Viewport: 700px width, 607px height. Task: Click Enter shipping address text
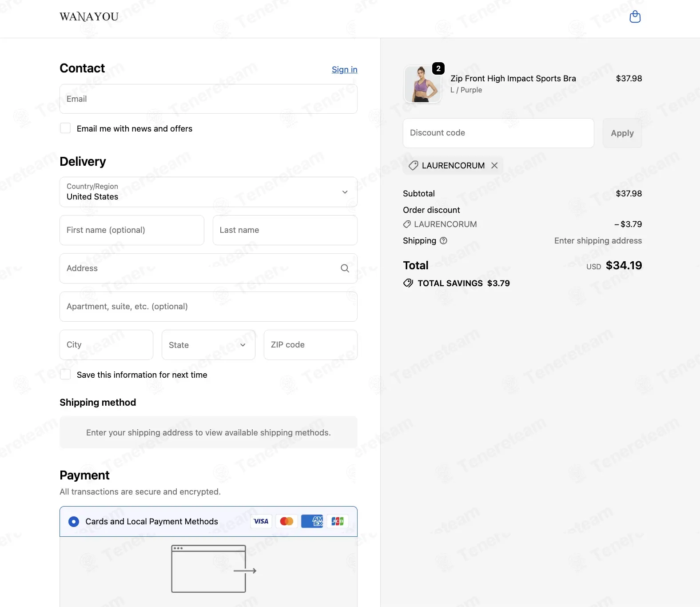click(598, 240)
